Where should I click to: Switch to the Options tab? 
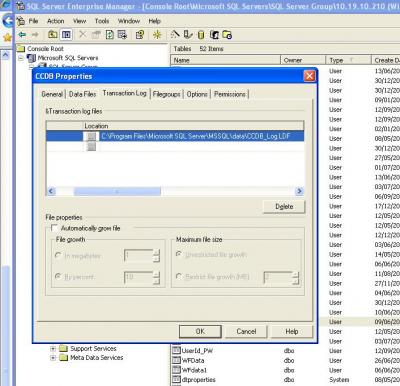coord(197,94)
